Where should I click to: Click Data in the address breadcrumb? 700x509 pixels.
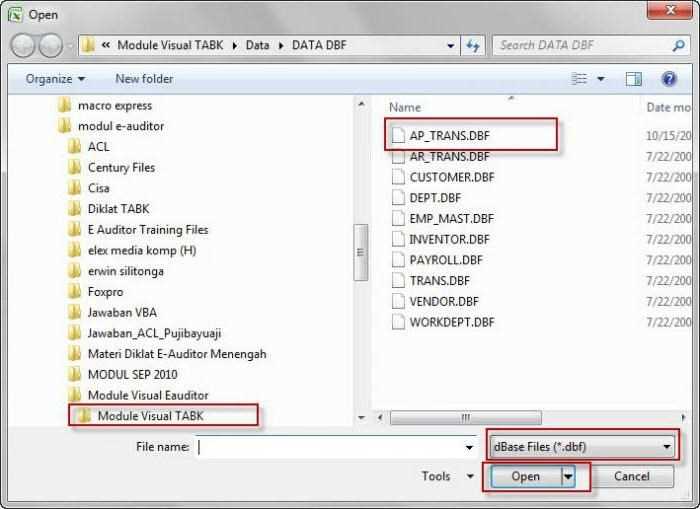tap(258, 45)
